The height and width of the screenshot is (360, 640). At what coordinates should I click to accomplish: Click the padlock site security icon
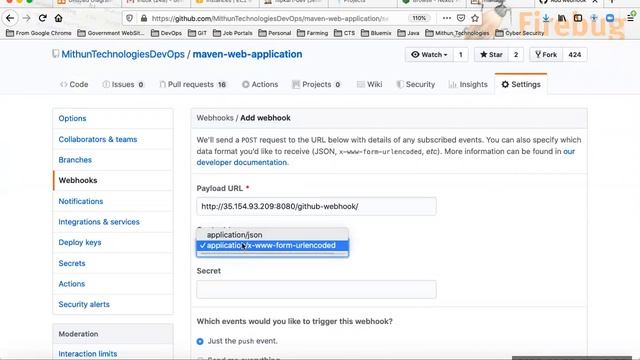[144, 18]
